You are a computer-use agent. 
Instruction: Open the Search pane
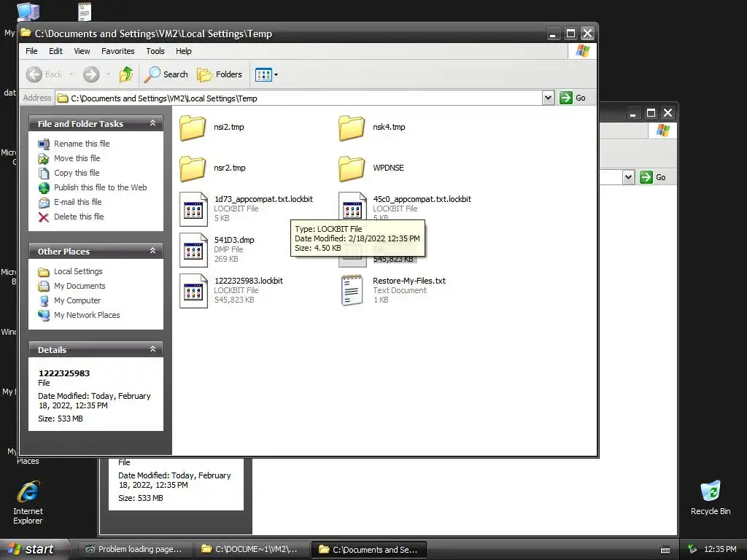pyautogui.click(x=166, y=74)
